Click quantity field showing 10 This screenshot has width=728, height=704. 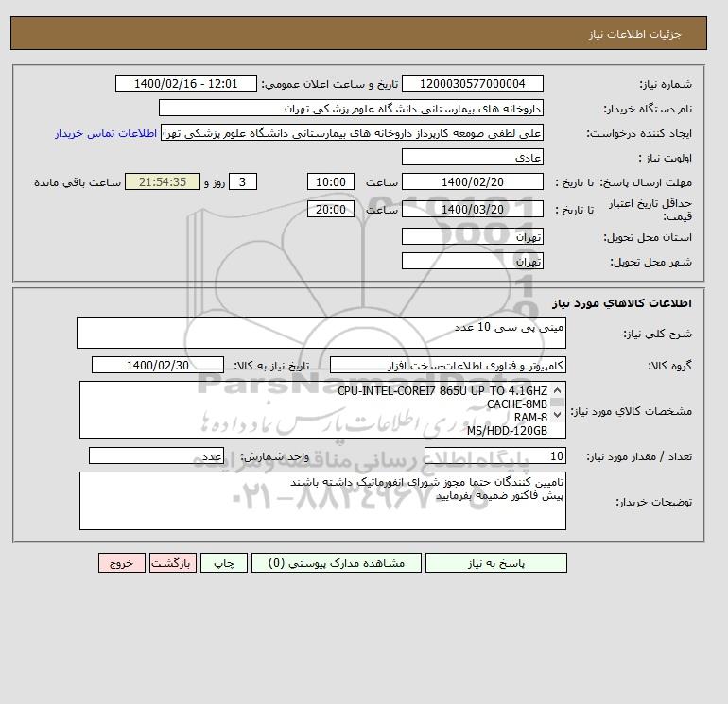tap(494, 455)
